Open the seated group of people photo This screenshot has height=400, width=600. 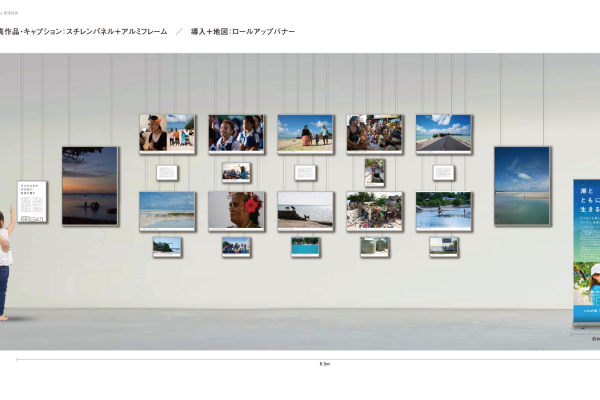[x=374, y=133]
